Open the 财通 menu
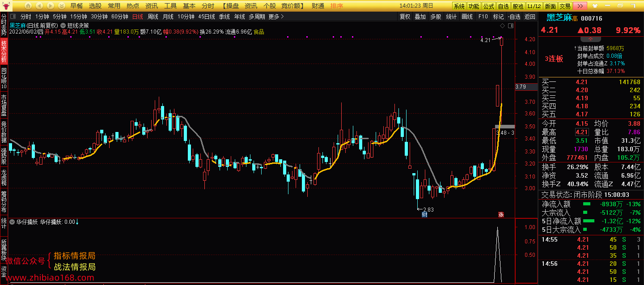The height and width of the screenshot is (285, 644). click(318, 6)
